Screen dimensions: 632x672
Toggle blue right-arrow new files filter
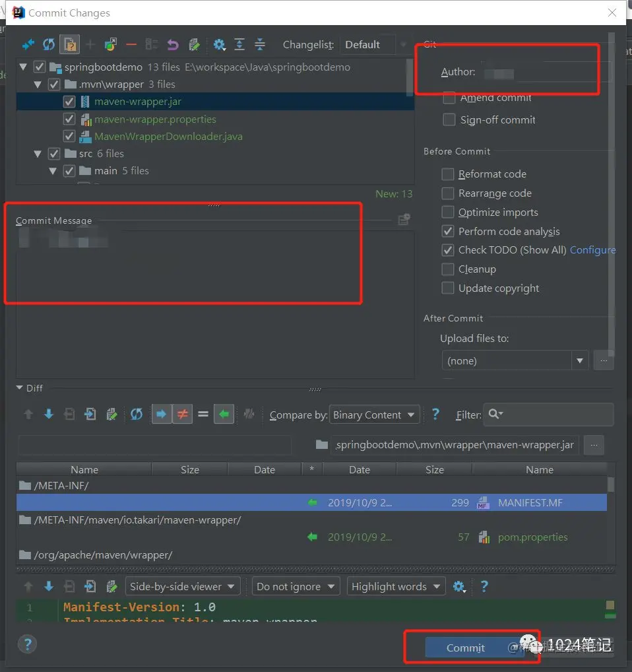click(162, 414)
